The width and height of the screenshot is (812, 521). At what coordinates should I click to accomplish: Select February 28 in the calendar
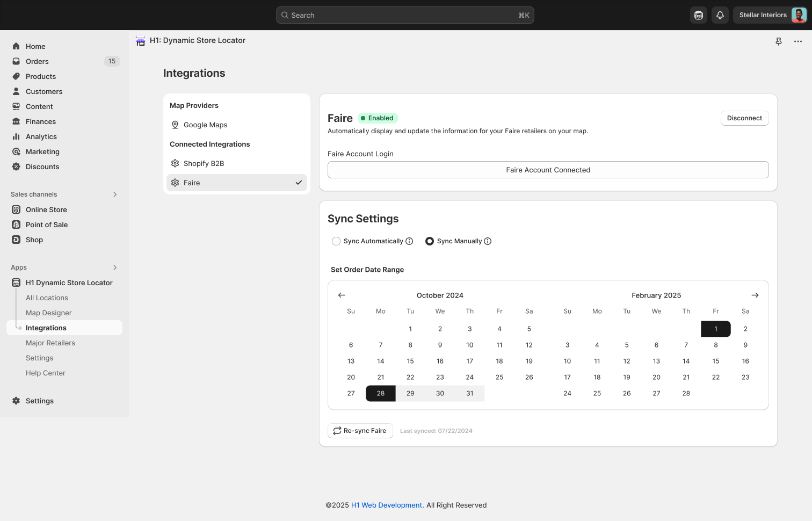pos(686,393)
